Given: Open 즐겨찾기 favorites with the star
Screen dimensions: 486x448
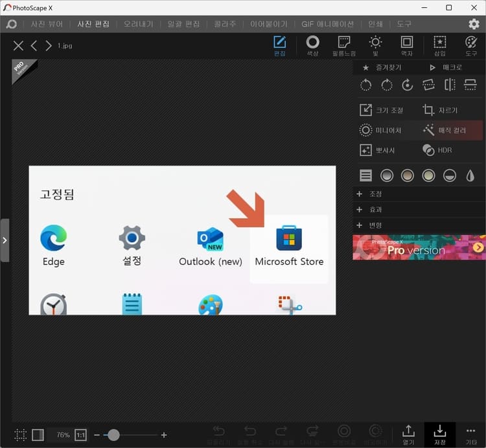Looking at the screenshot, I should 382,67.
